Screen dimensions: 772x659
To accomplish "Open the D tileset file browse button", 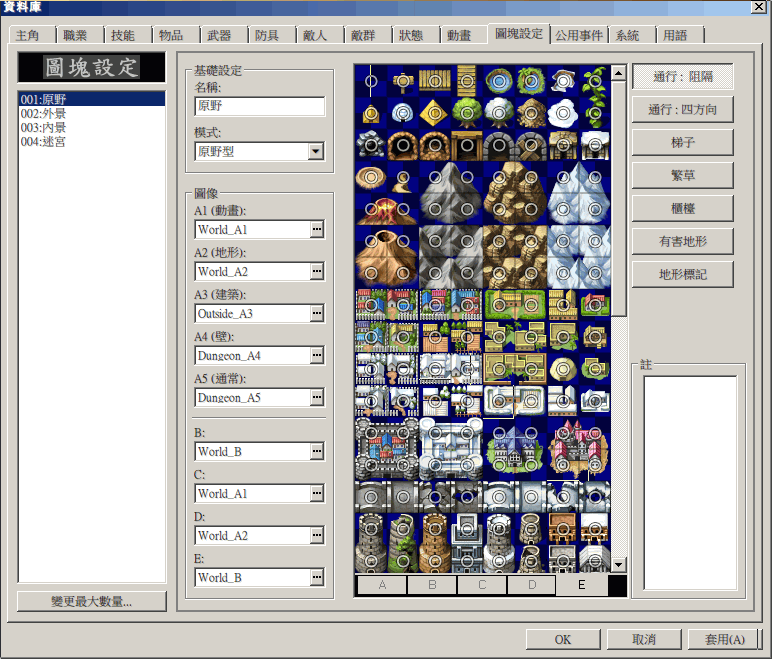I will pyautogui.click(x=317, y=535).
